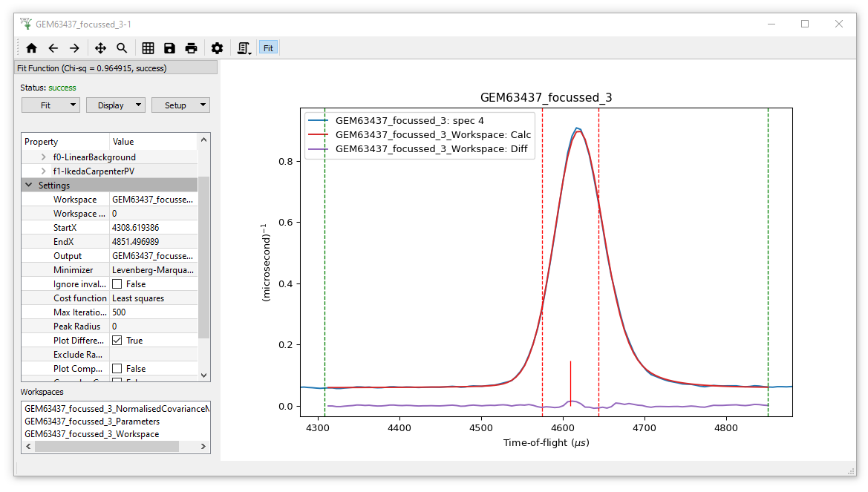Image resolution: width=868 pixels, height=492 pixels.
Task: Click the Home reset view icon
Action: 31,48
